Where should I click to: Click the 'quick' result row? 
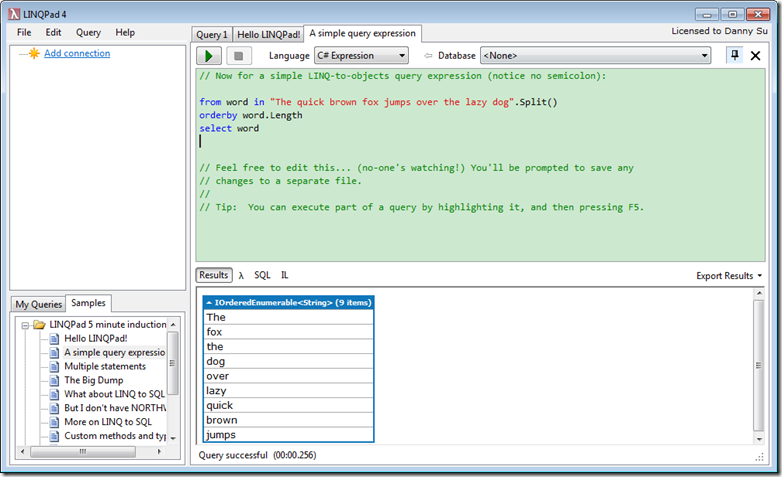(x=289, y=406)
